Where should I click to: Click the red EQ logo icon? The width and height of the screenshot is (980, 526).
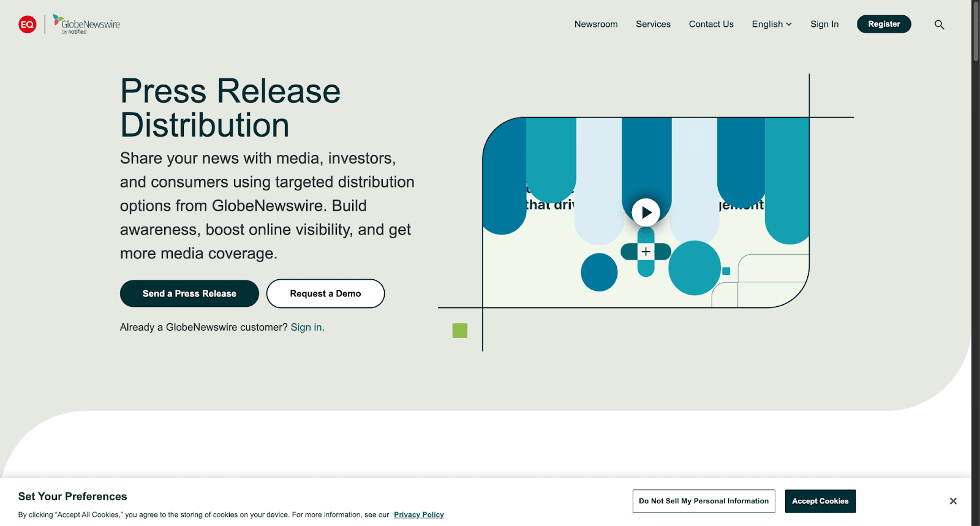pyautogui.click(x=28, y=24)
